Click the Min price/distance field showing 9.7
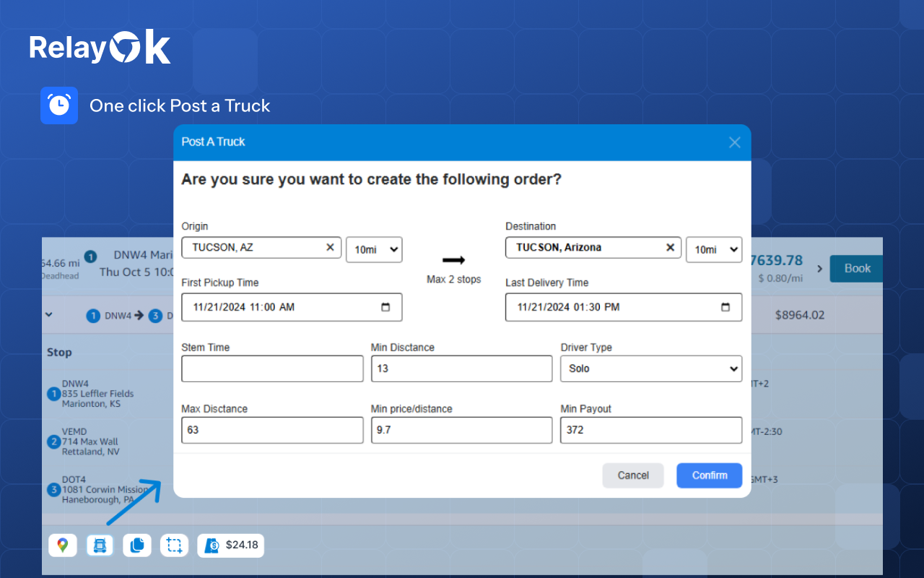The width and height of the screenshot is (924, 578). click(461, 430)
